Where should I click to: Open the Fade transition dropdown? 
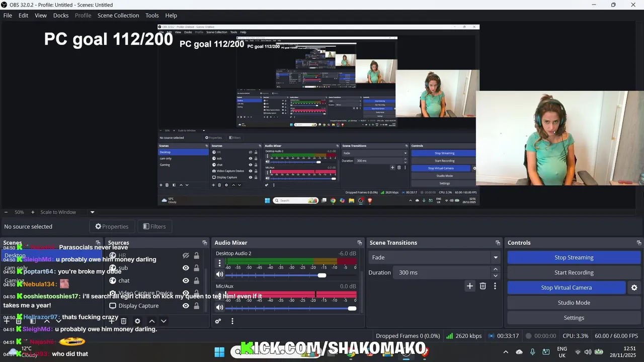pyautogui.click(x=435, y=257)
